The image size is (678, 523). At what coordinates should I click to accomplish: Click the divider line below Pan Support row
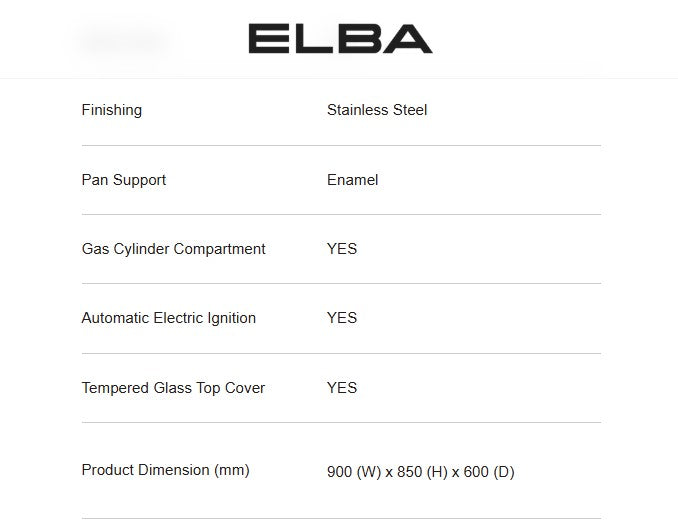(341, 214)
